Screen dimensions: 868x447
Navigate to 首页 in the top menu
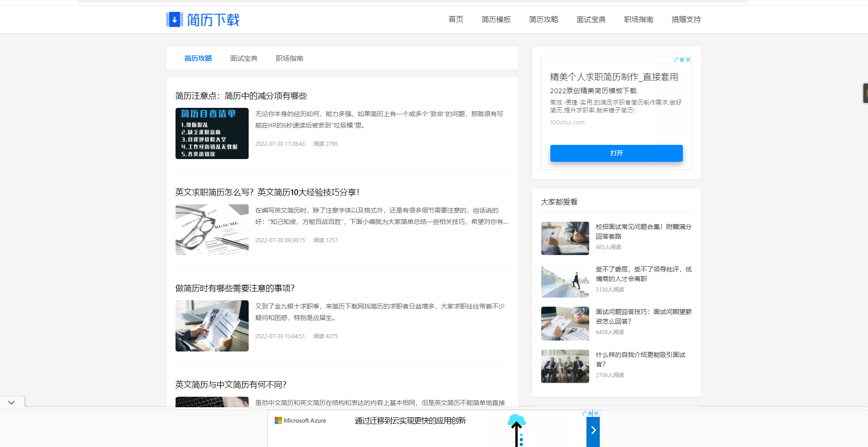[455, 19]
